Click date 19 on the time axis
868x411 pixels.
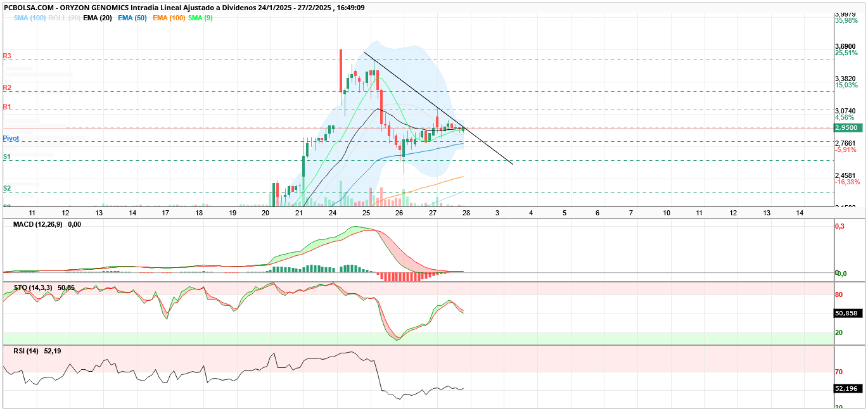tap(233, 213)
